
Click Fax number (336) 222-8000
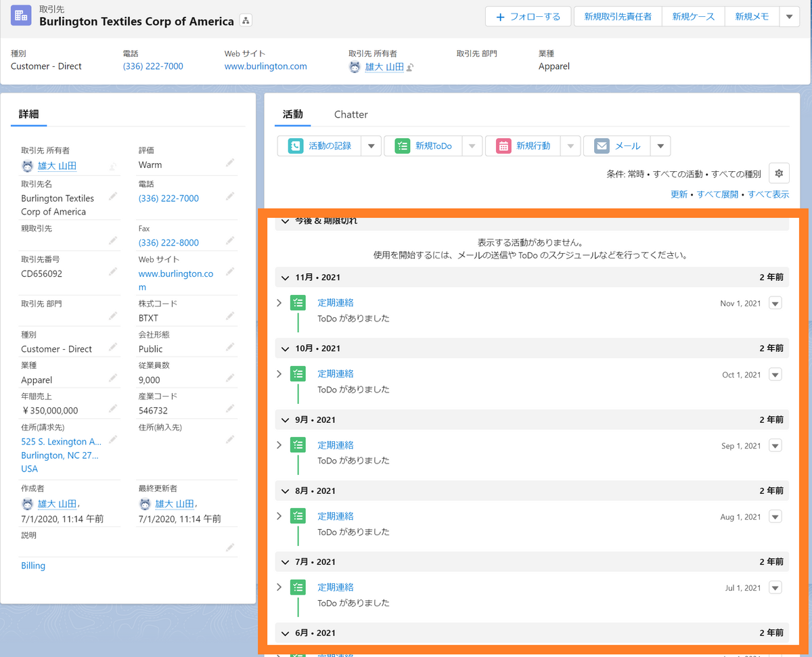(168, 243)
